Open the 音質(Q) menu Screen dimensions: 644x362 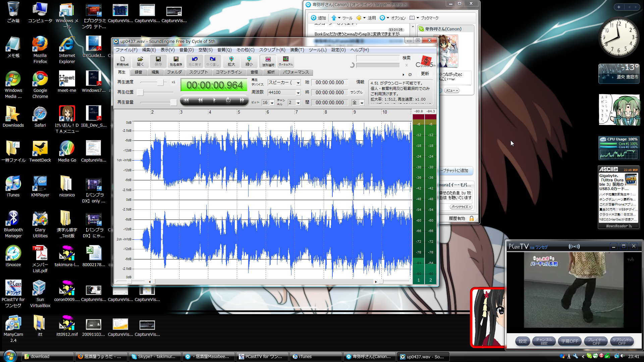pos(224,50)
